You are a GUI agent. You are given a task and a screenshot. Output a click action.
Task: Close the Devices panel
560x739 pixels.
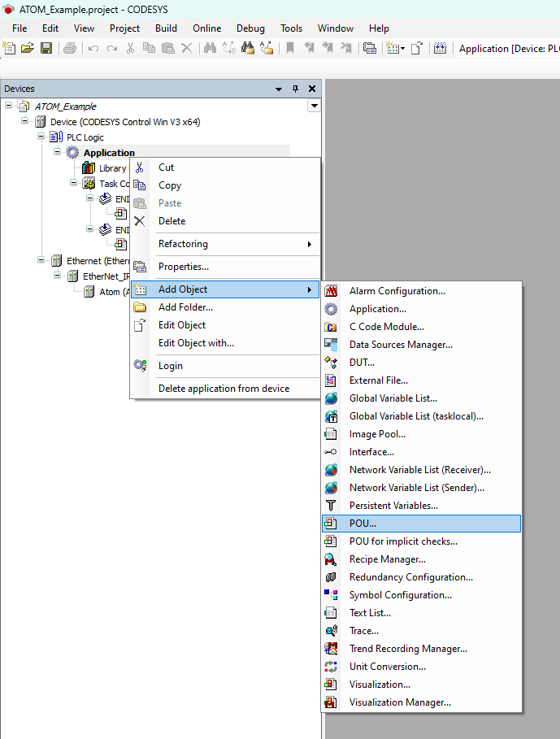pos(312,89)
